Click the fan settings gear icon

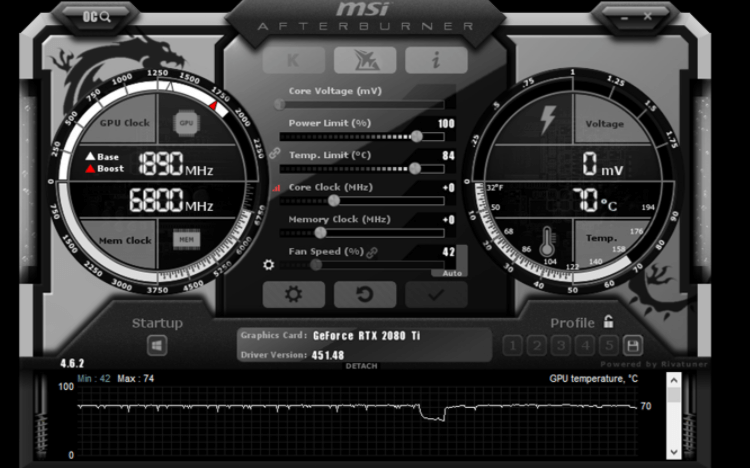pyautogui.click(x=268, y=265)
